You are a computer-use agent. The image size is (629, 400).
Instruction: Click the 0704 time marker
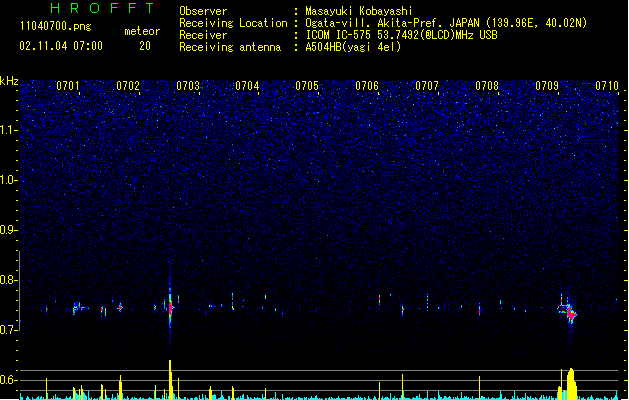[247, 86]
